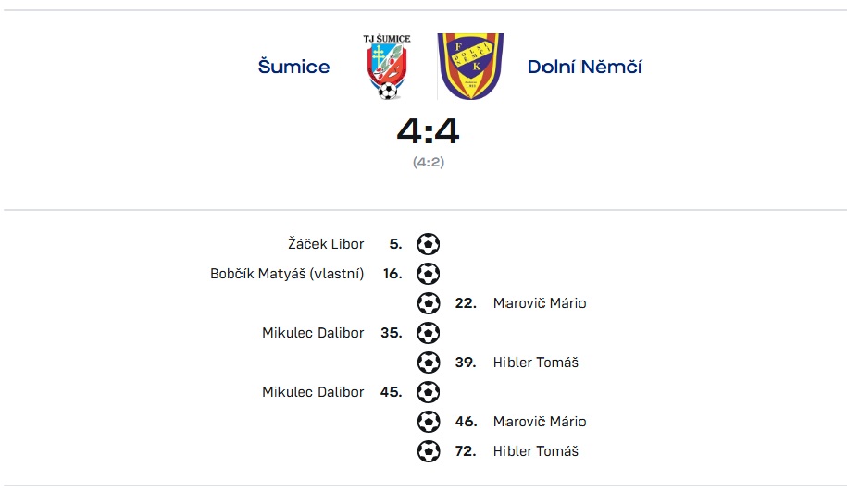Open the Dolní Němčí team name link

(x=584, y=67)
